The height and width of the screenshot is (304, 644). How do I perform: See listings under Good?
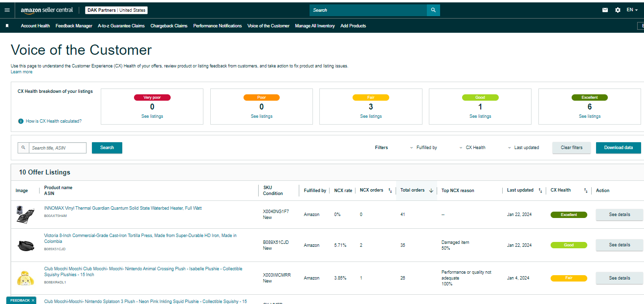pyautogui.click(x=480, y=116)
